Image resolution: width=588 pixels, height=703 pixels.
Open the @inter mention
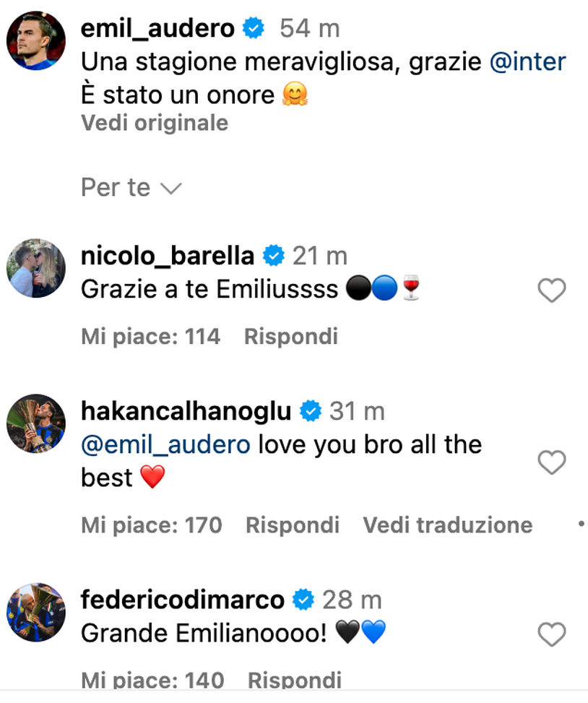tap(529, 62)
